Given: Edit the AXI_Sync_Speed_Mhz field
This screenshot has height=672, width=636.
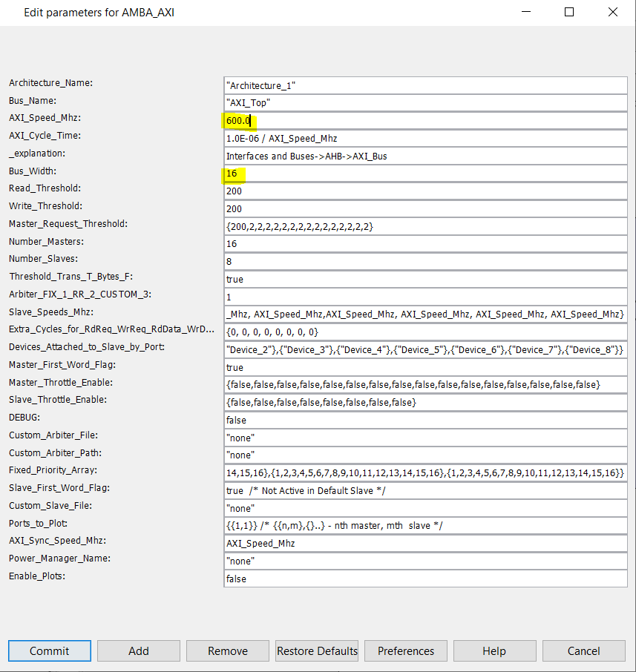Looking at the screenshot, I should (x=425, y=543).
